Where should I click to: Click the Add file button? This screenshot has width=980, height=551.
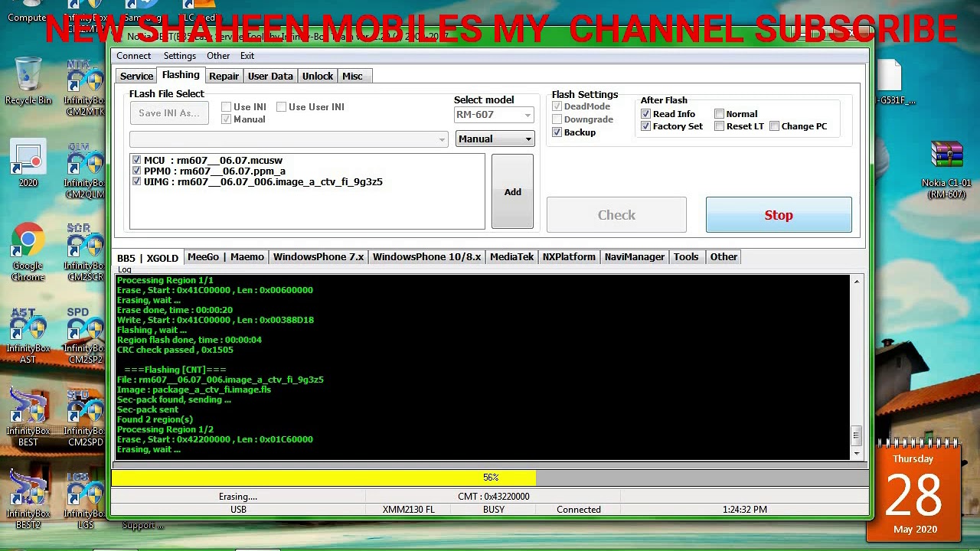[x=512, y=192]
